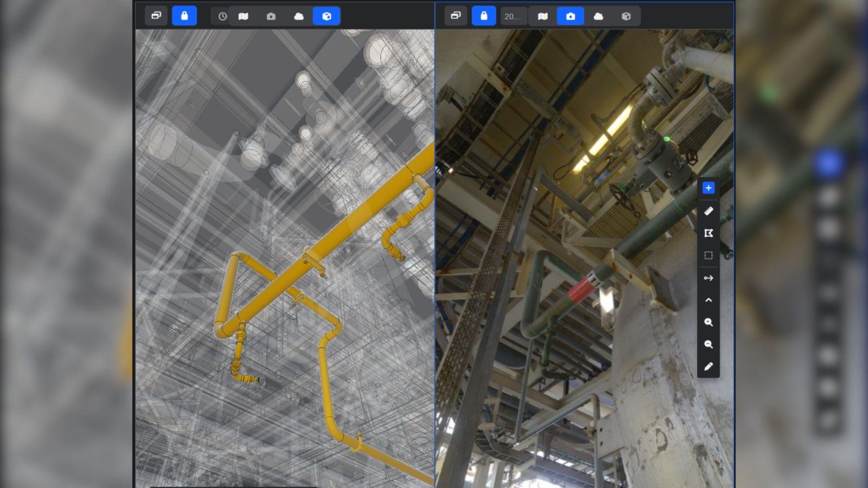The image size is (868, 488).
Task: Select the polygon area flag tool
Action: [x=709, y=233]
